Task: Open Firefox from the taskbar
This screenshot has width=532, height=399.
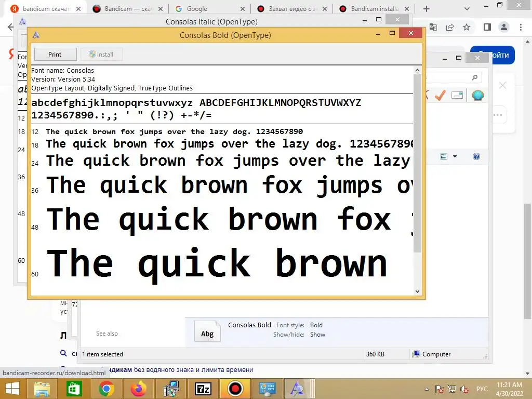Action: (138, 389)
